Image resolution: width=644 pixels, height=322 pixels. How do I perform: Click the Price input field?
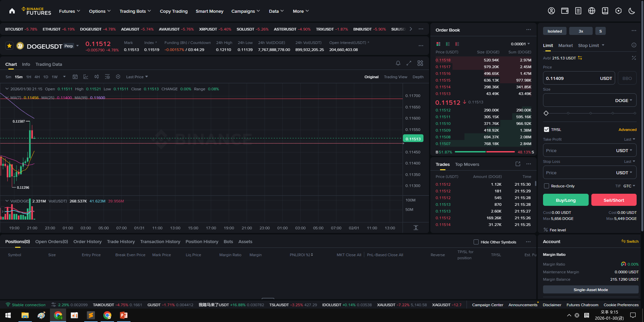tap(579, 78)
